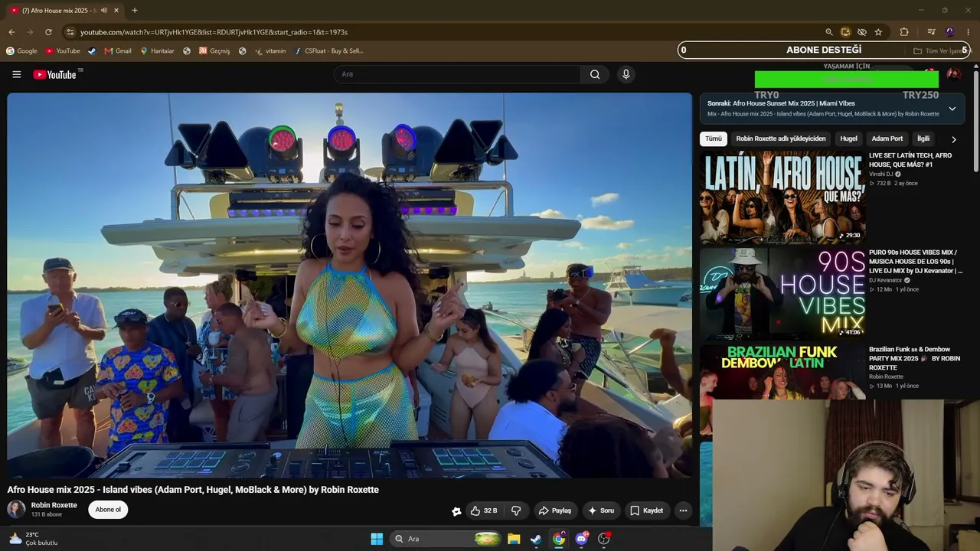Open the Steam bookmark icon
The image size is (980, 551).
tap(92, 51)
